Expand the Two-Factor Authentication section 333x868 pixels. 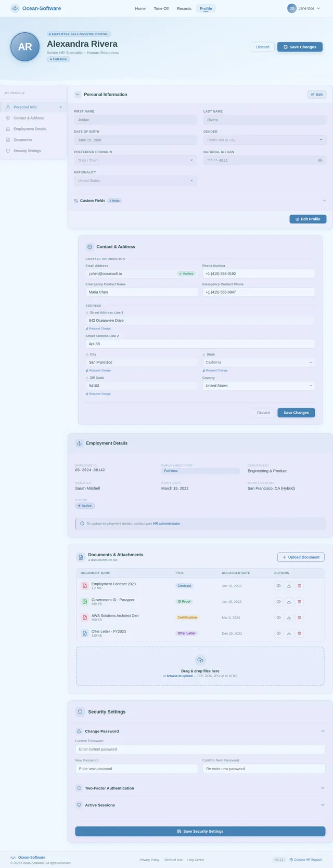200,788
